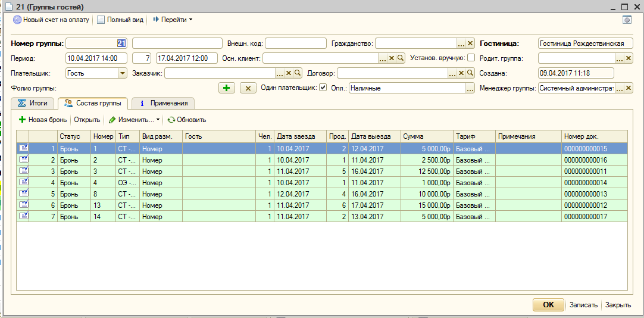
Task: Open the Заказчик magnifier lookup
Action: click(297, 73)
